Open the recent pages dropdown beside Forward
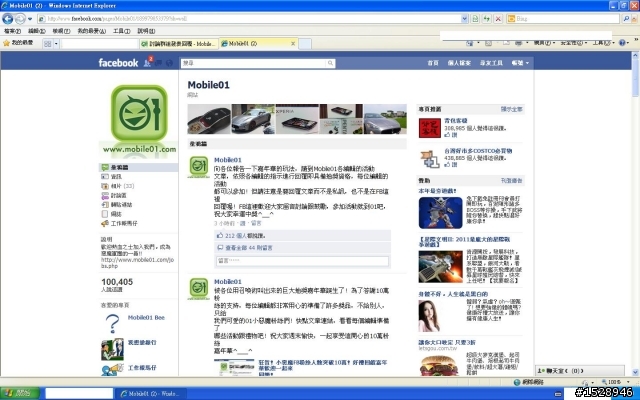 (30, 19)
